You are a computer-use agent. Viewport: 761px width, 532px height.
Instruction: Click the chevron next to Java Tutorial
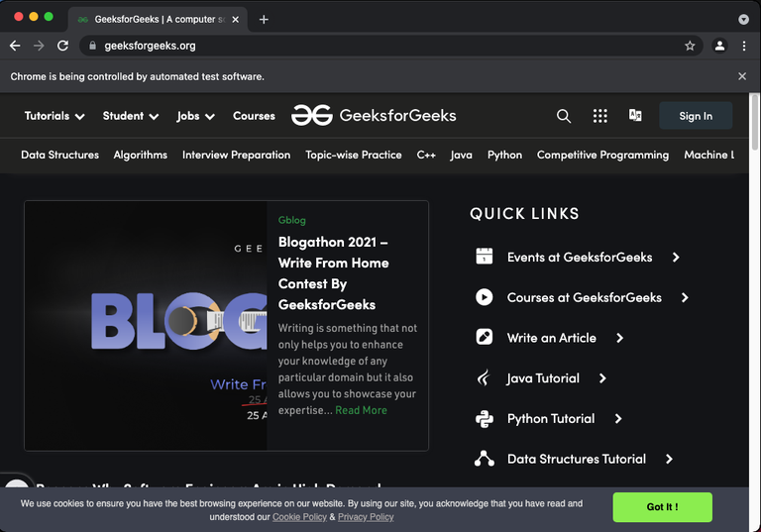tap(602, 378)
